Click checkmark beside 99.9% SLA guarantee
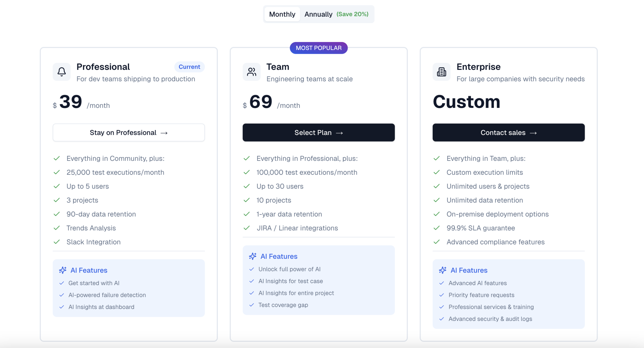 pyautogui.click(x=437, y=228)
